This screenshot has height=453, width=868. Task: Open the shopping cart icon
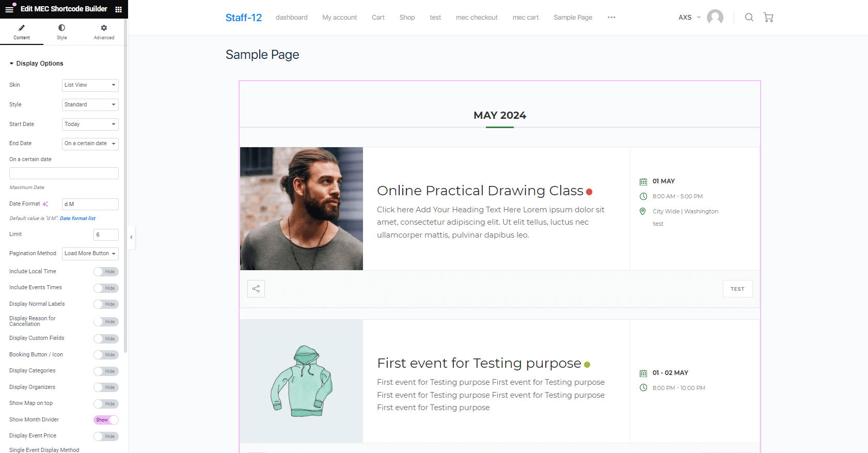click(768, 18)
